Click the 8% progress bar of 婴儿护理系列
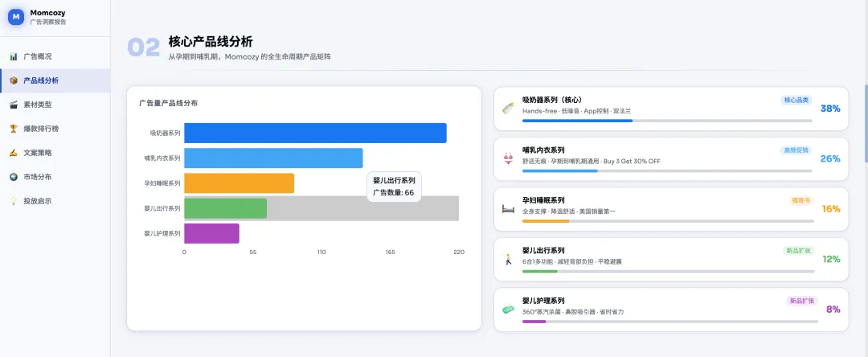868x357 pixels. click(669, 321)
